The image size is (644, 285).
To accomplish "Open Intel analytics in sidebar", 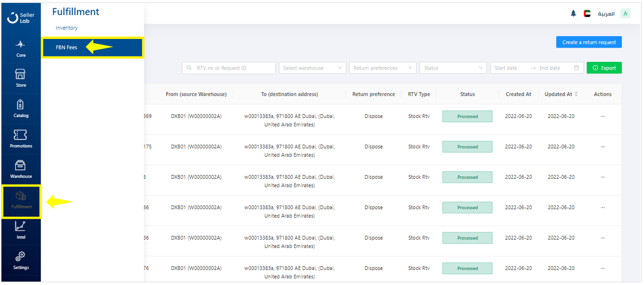I will [x=20, y=230].
